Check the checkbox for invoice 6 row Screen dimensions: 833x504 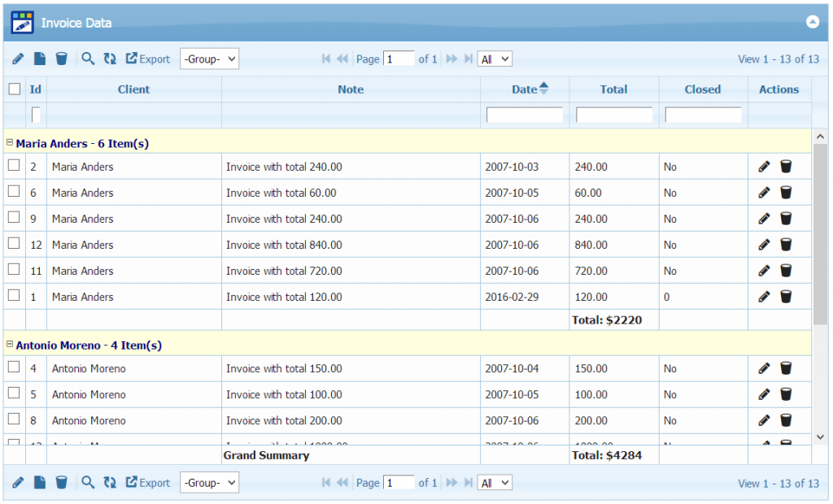(14, 192)
